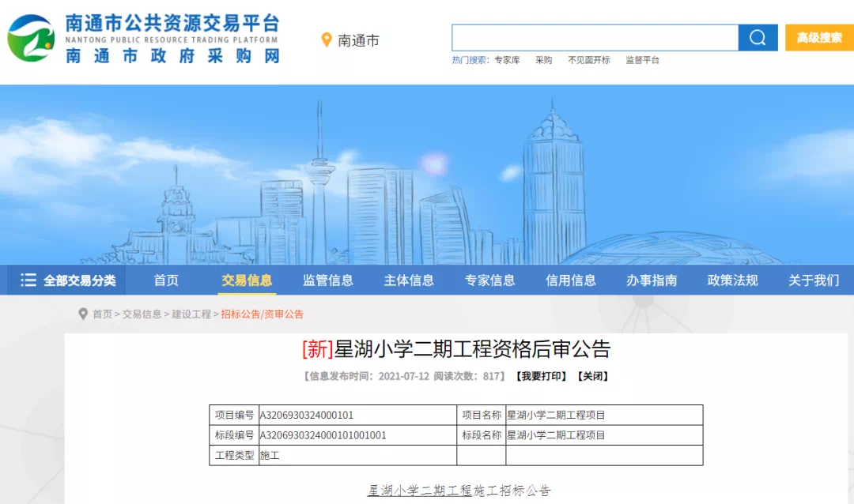The image size is (854, 504).
Task: Open the 关于我们 navigation tab
Action: point(814,280)
